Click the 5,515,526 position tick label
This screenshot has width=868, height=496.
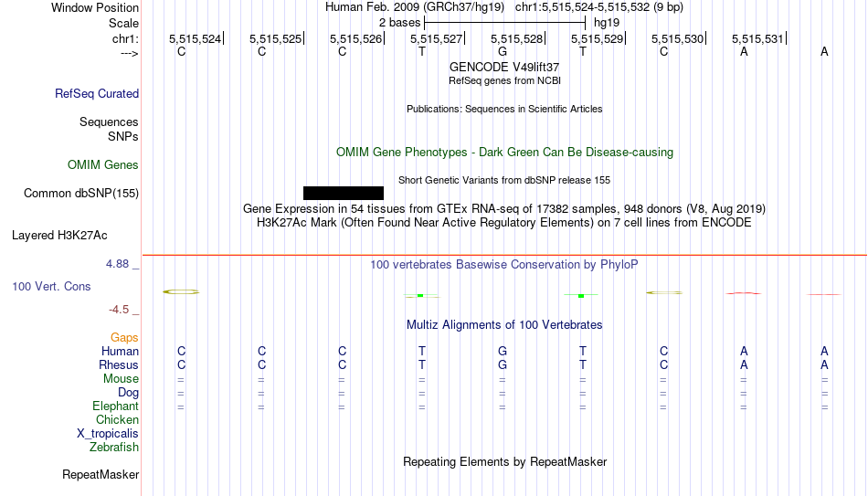[x=356, y=38]
